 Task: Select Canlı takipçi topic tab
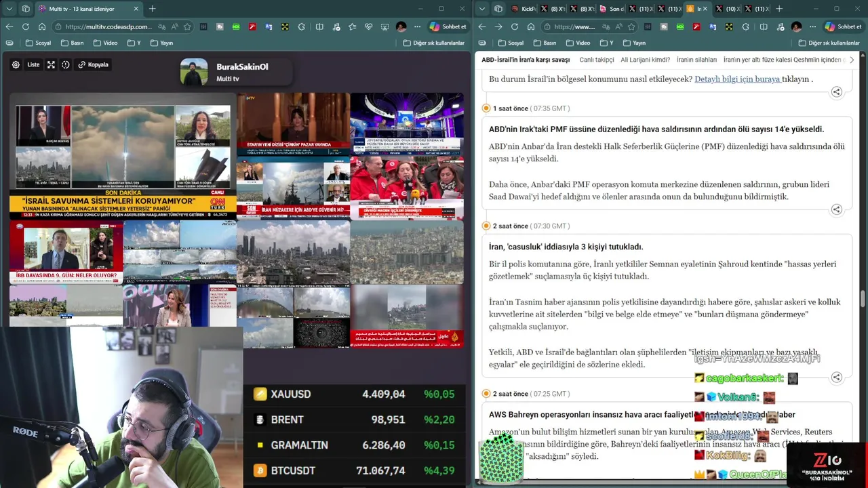(x=597, y=60)
